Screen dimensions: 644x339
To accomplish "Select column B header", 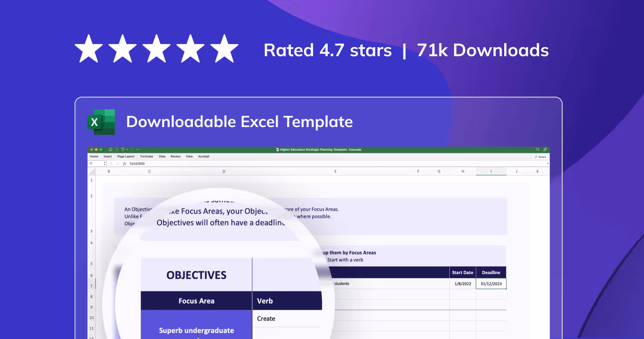I will [109, 172].
